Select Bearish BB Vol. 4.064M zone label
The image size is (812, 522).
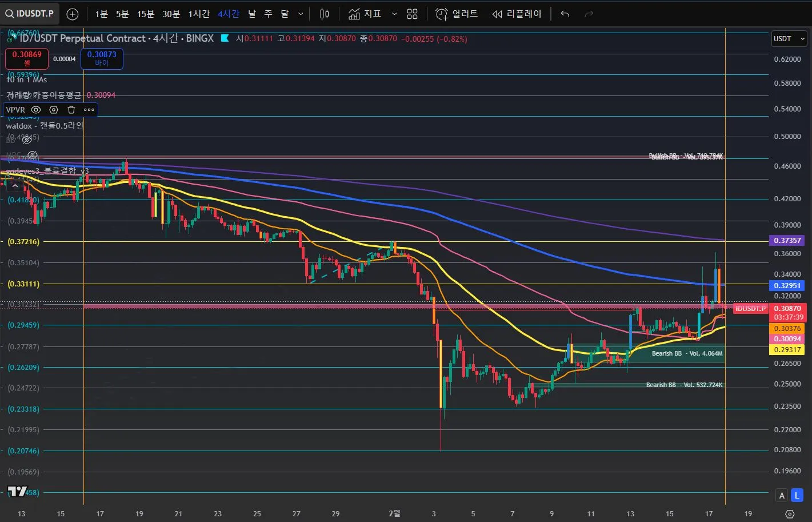click(687, 353)
